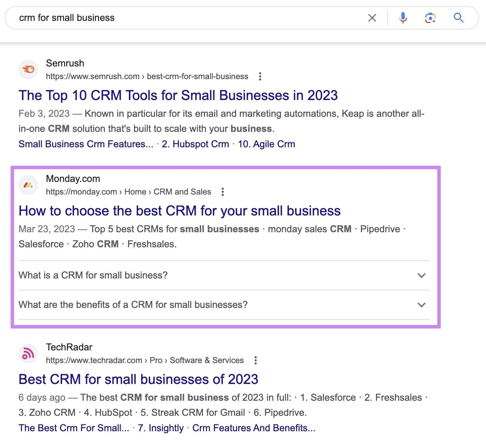Image resolution: width=486 pixels, height=448 pixels.
Task: Follow the 'Crm Features And Benefits...' sitelink
Action: 254,428
